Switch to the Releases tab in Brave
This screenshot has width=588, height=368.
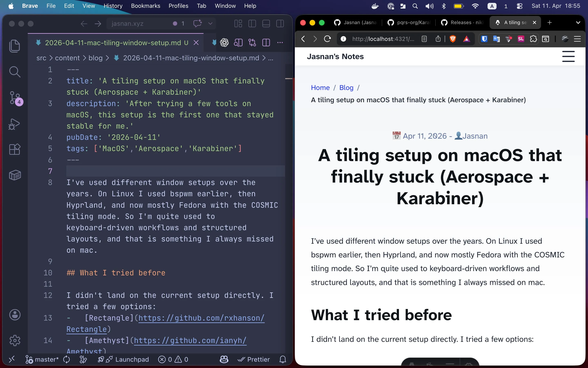[x=462, y=22]
